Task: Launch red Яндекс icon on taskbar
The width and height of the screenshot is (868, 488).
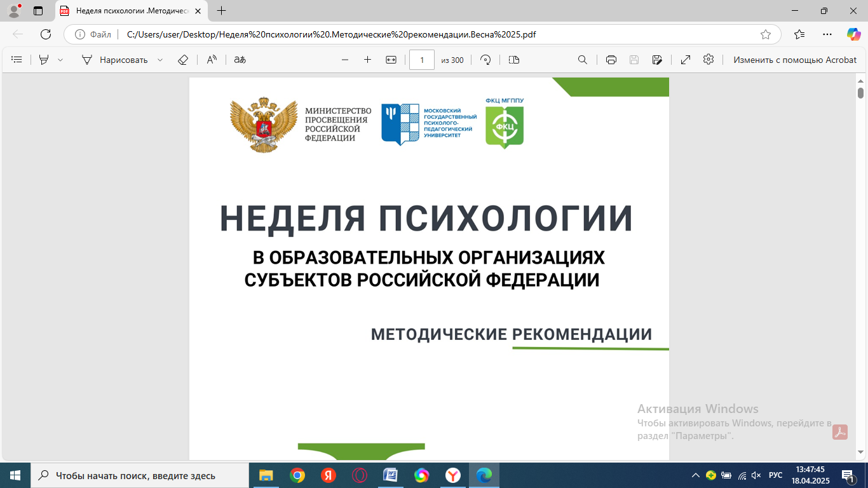Action: click(x=328, y=475)
